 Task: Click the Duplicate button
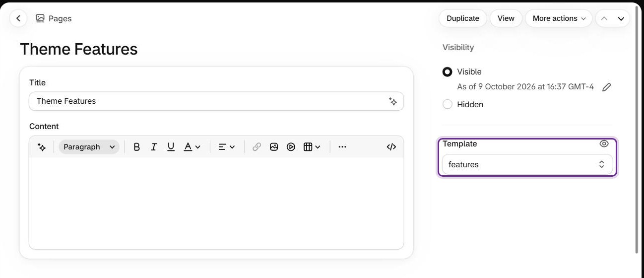click(462, 18)
